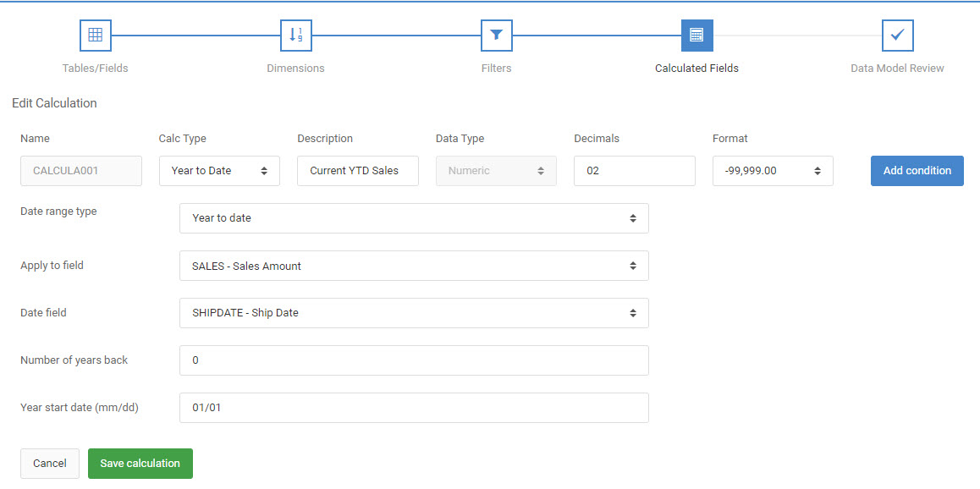
Task: Click the green Save calculation button
Action: [x=140, y=464]
